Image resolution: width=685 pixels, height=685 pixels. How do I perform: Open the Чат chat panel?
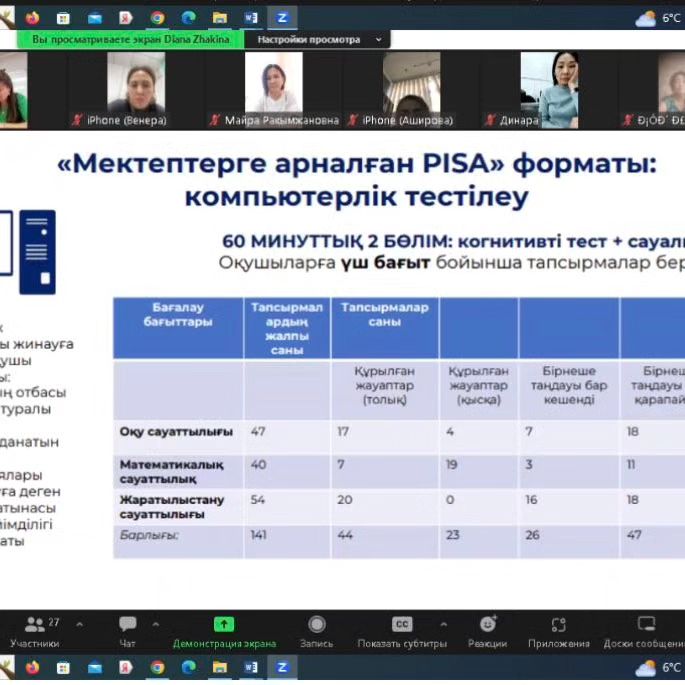tap(127, 631)
